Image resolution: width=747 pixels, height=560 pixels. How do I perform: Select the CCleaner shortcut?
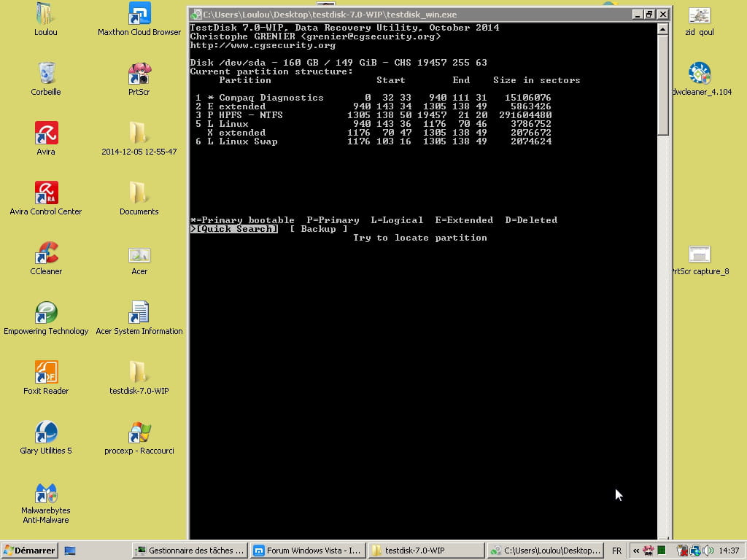tap(46, 258)
